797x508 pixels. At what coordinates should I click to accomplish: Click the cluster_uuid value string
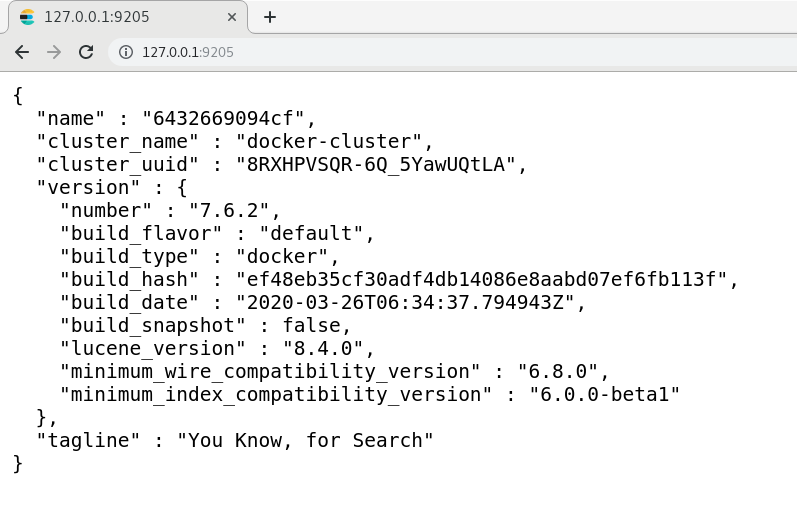[x=376, y=164]
